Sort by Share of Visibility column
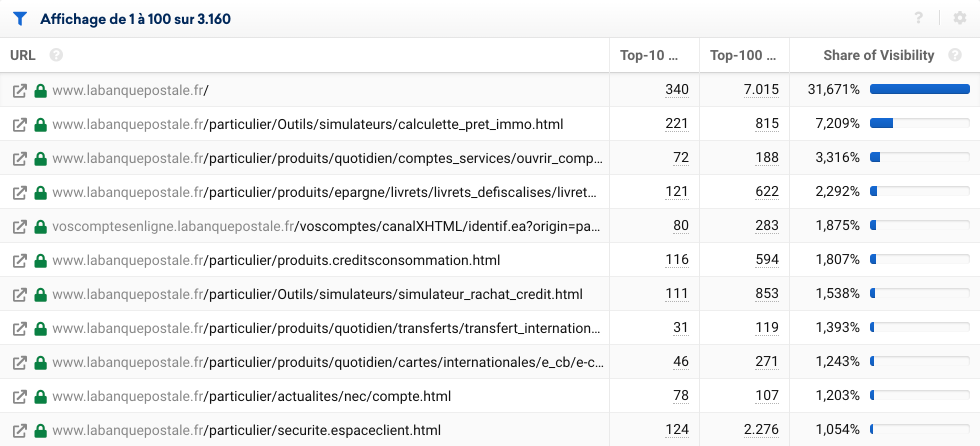Viewport: 980px width, 446px height. [x=878, y=55]
